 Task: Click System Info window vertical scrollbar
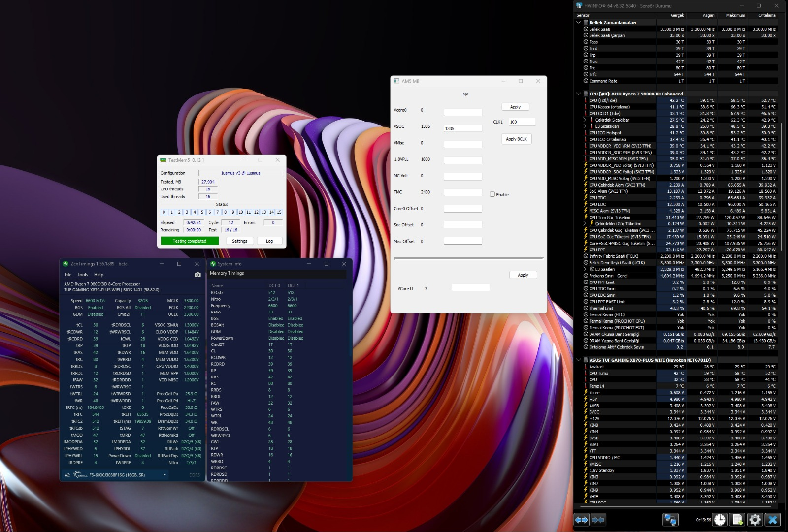(x=350, y=330)
